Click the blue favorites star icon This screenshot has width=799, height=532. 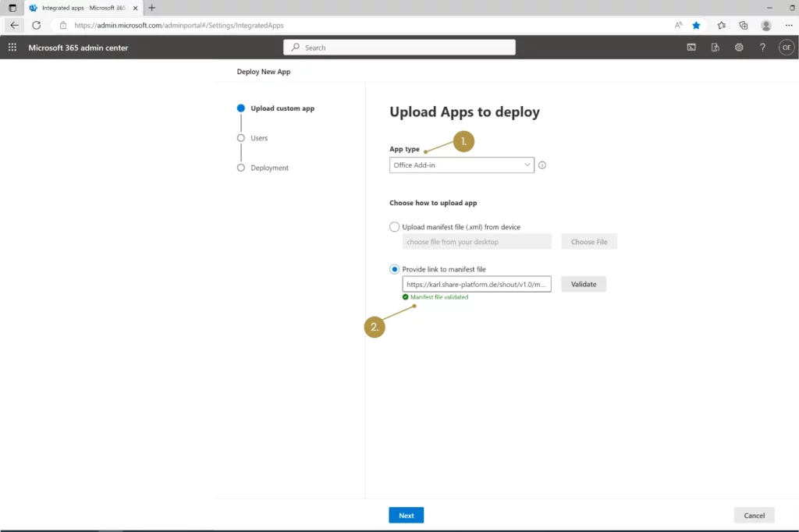click(x=696, y=25)
